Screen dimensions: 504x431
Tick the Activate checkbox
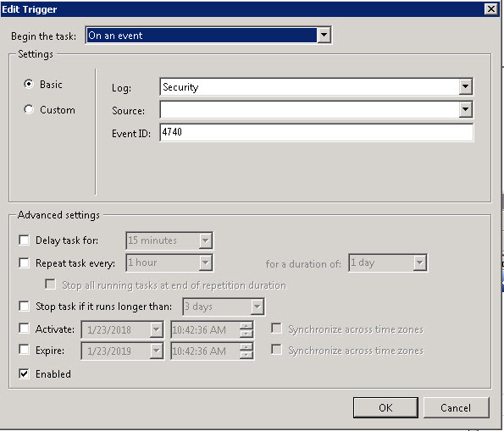(24, 329)
